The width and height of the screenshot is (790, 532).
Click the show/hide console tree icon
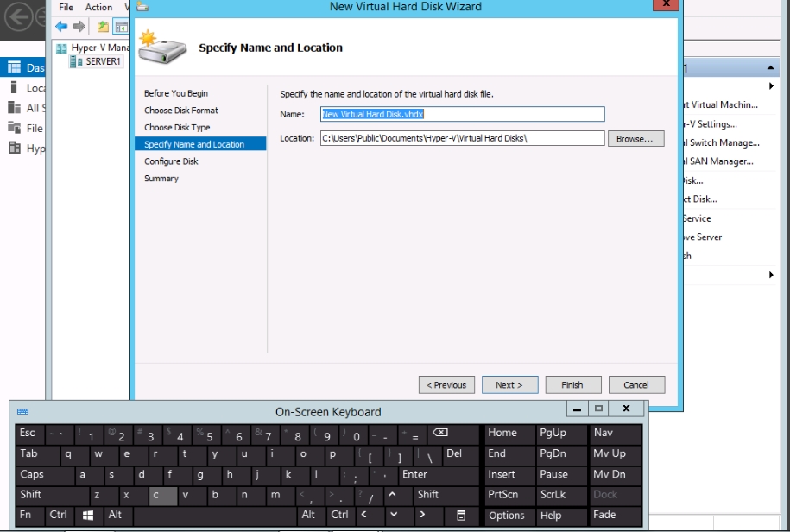120,27
